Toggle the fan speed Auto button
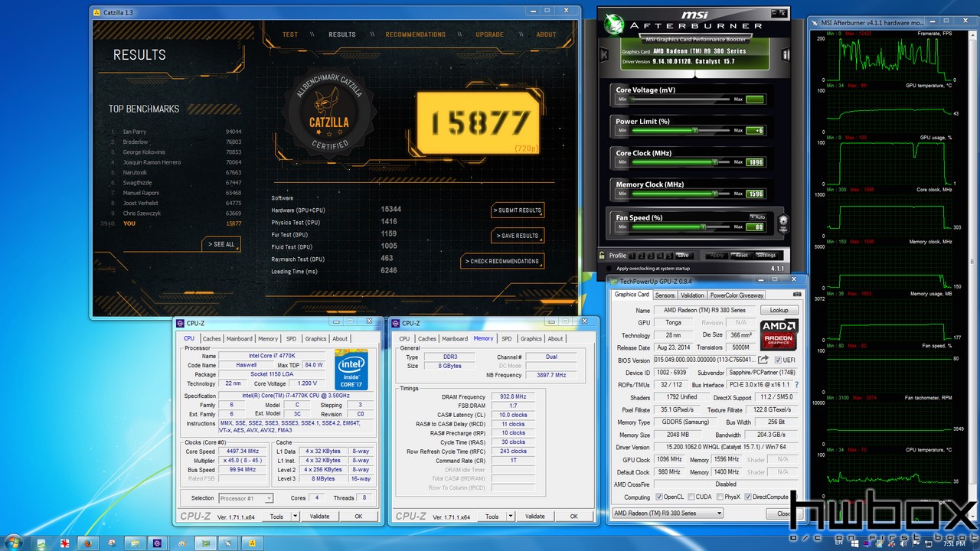Viewport: 980px width, 551px height. (756, 217)
